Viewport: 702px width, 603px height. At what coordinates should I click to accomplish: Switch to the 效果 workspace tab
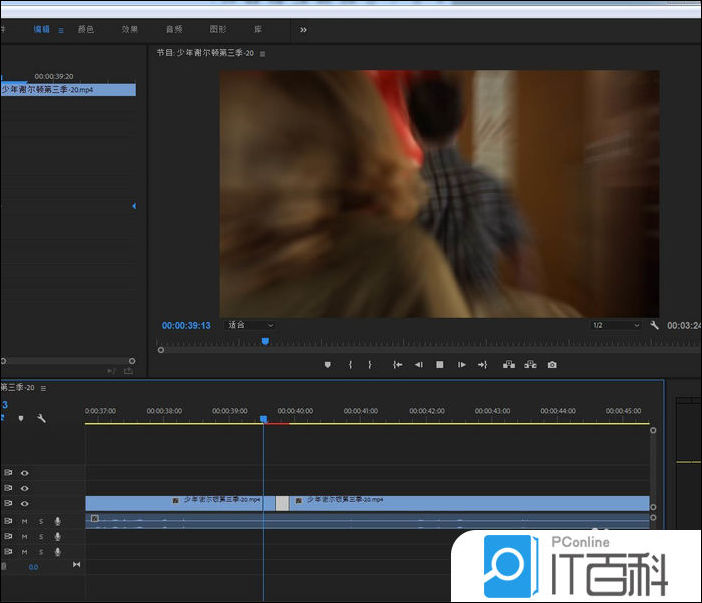130,30
